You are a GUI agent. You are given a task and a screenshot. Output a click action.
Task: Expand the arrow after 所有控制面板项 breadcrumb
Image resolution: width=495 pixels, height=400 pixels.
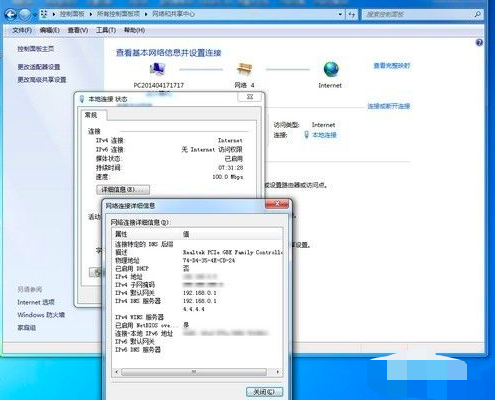[146, 14]
